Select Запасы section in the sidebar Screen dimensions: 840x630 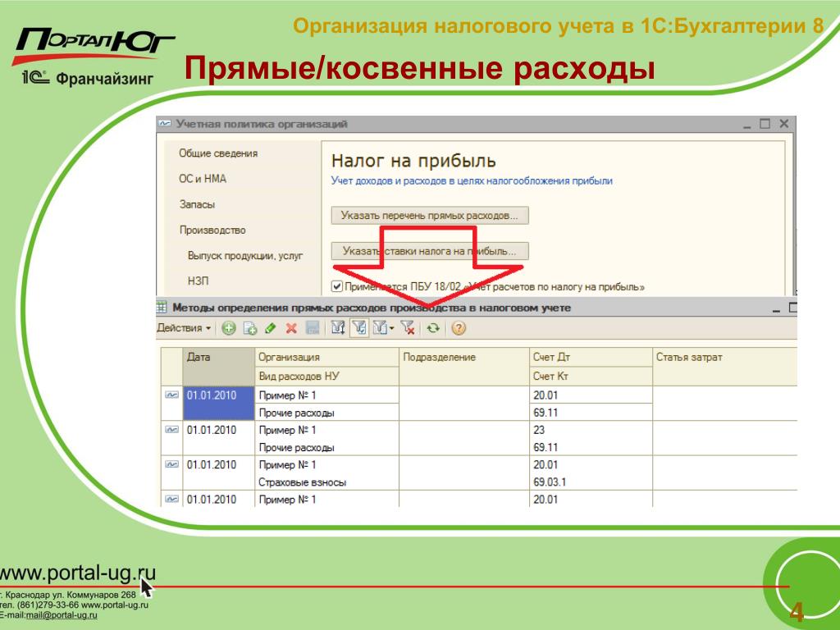(197, 204)
